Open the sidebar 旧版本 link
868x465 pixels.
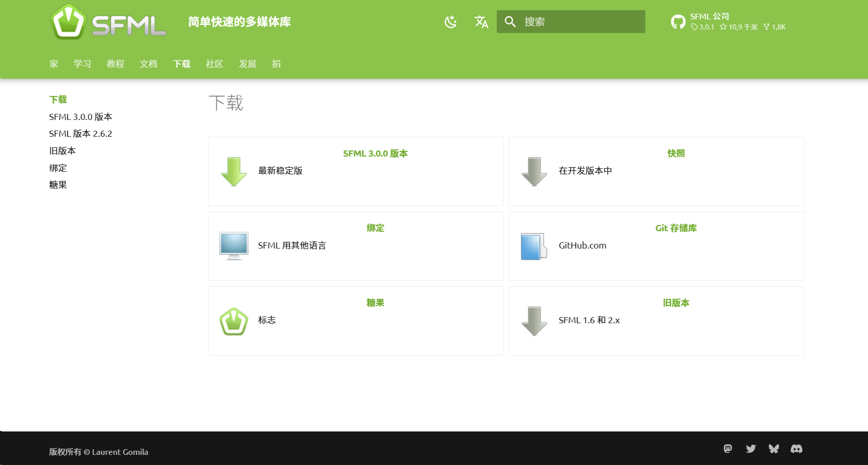[62, 151]
